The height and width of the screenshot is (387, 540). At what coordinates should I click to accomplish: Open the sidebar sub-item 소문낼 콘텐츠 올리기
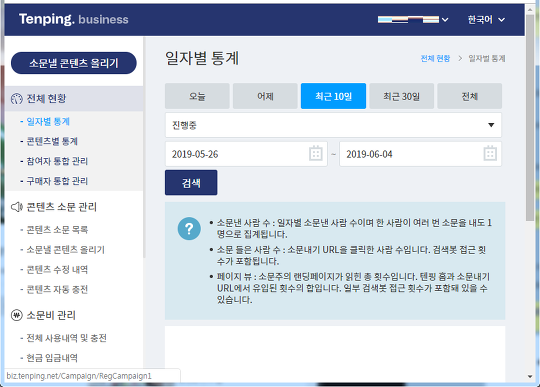click(65, 250)
